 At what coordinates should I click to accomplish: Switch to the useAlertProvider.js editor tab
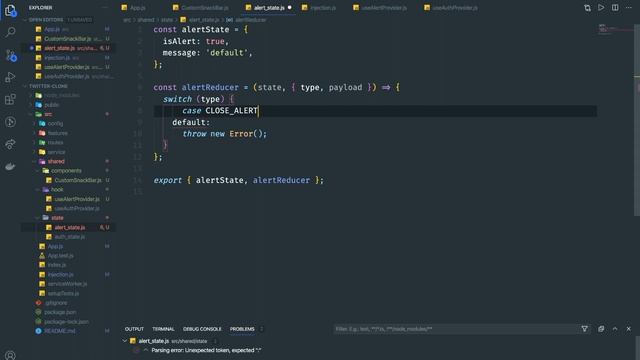pos(380,8)
